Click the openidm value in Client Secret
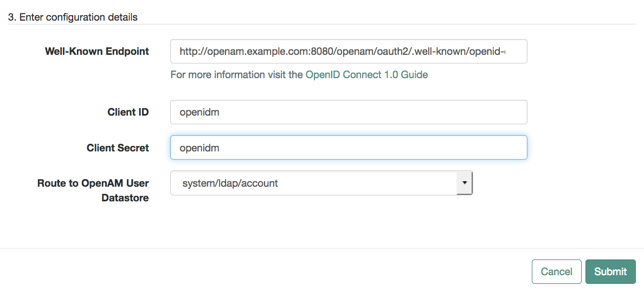644x292 pixels. pos(199,148)
